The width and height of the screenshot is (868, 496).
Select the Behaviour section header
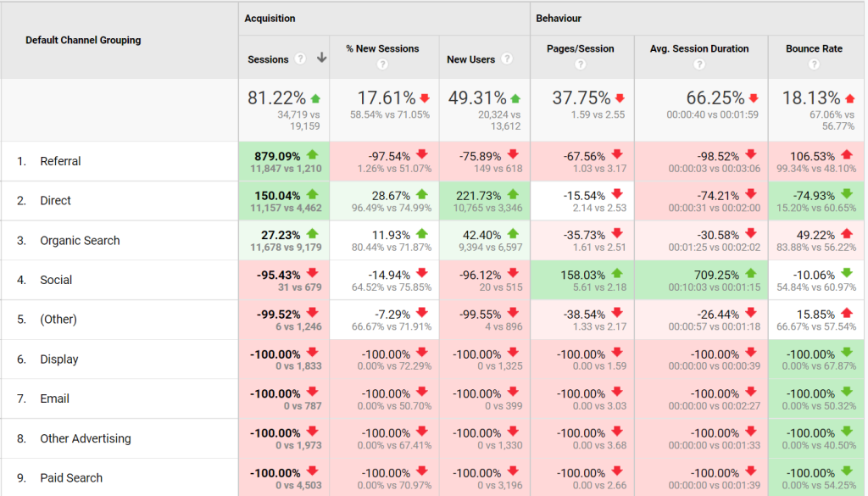555,18
